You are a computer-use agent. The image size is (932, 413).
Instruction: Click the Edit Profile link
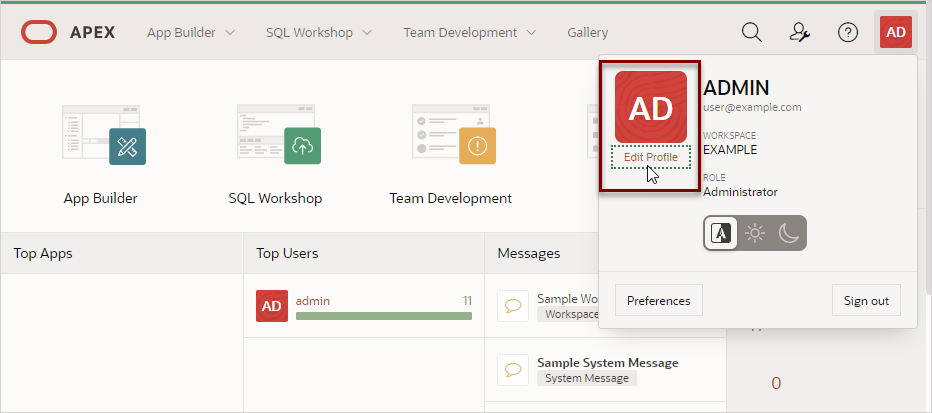point(651,157)
